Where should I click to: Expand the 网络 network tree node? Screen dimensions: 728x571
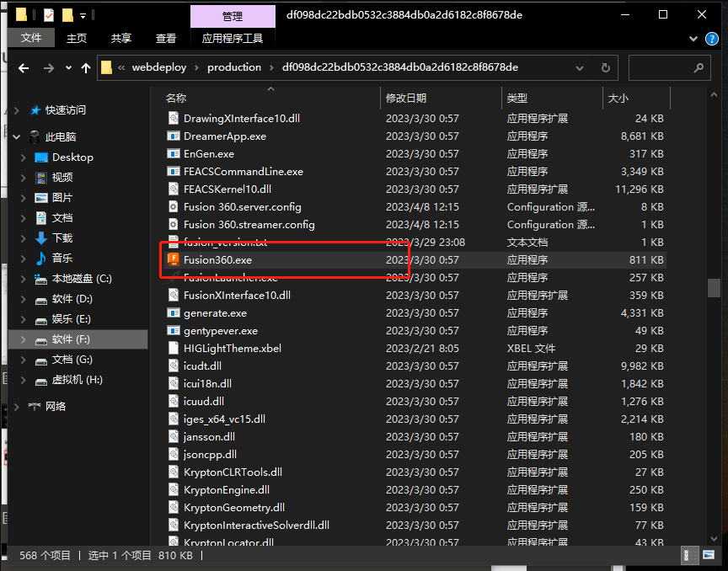click(18, 407)
